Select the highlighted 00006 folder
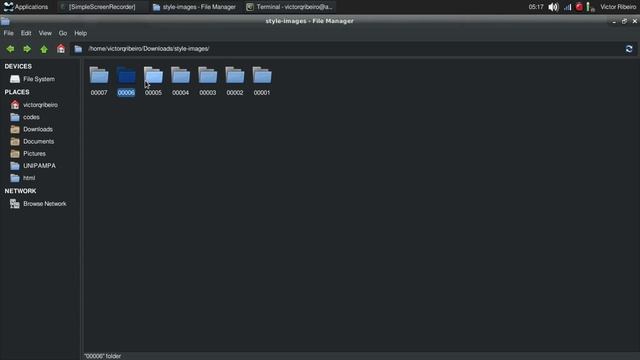The width and height of the screenshot is (640, 360). point(126,81)
